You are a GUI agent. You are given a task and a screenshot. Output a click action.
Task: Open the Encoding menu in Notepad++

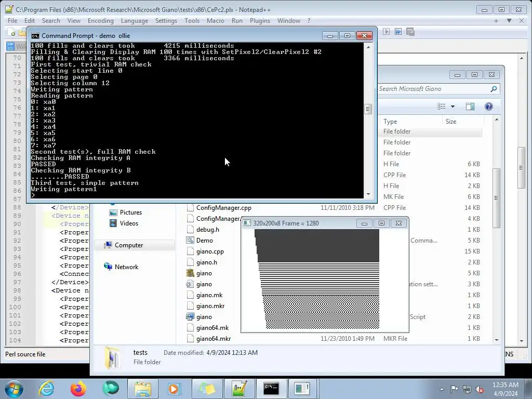101,21
